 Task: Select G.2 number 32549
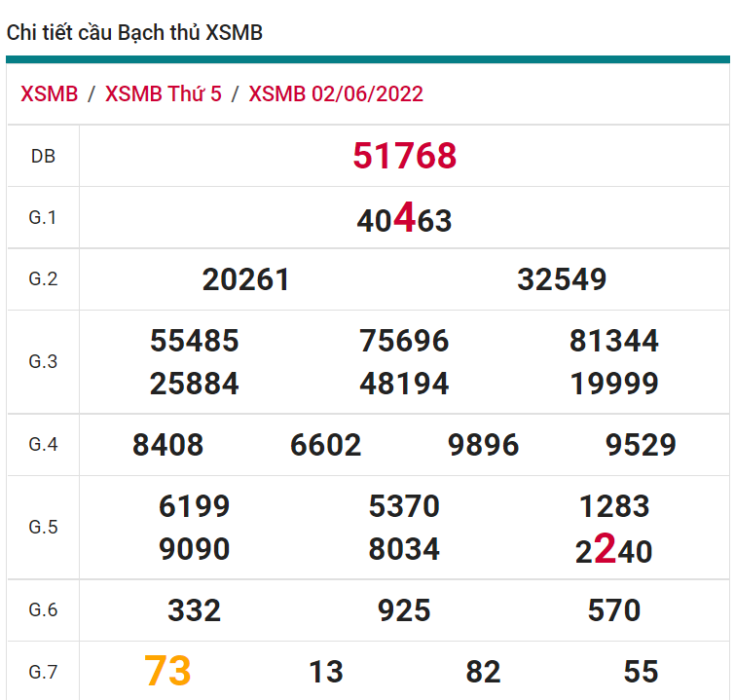click(562, 280)
